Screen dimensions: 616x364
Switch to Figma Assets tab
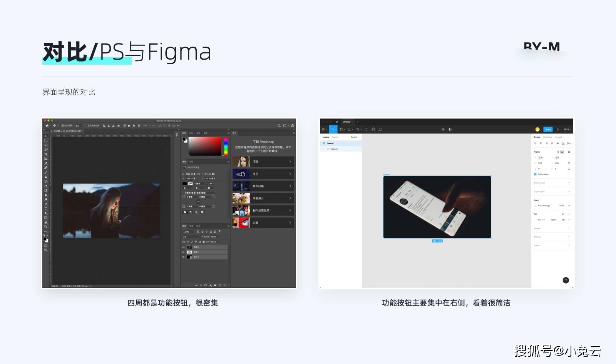pyautogui.click(x=335, y=137)
